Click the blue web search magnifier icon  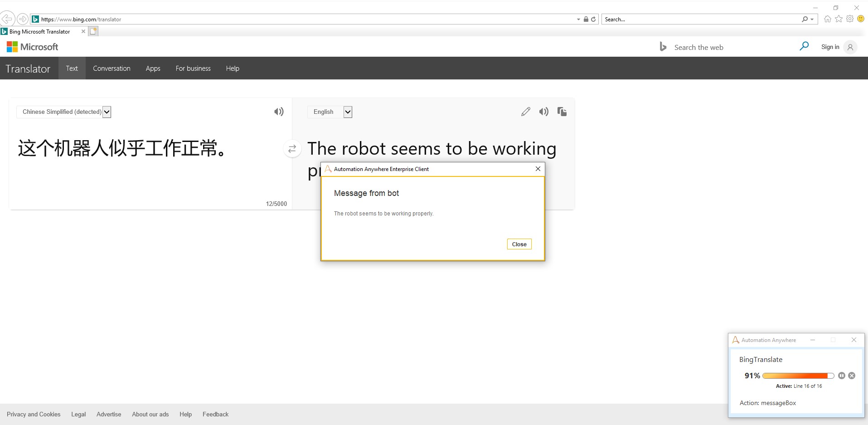click(804, 46)
